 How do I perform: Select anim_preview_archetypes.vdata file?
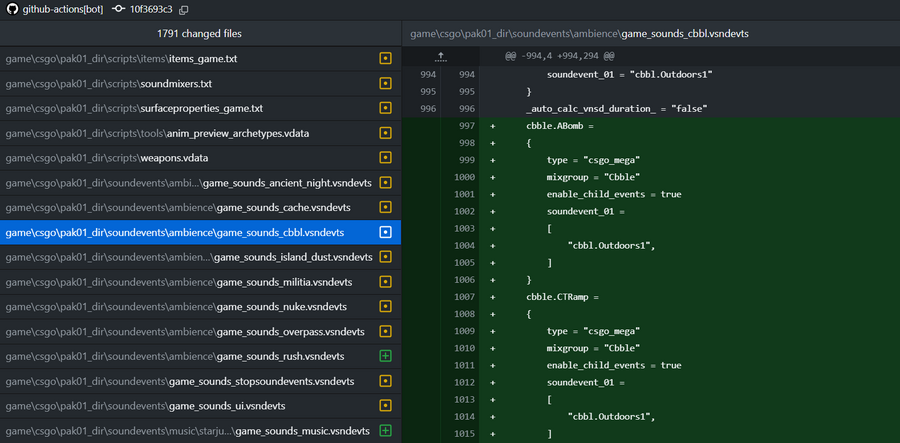pyautogui.click(x=200, y=133)
